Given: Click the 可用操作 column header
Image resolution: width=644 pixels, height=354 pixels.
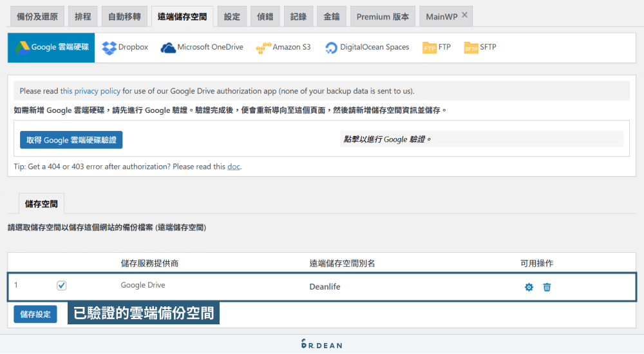Looking at the screenshot, I should [537, 264].
